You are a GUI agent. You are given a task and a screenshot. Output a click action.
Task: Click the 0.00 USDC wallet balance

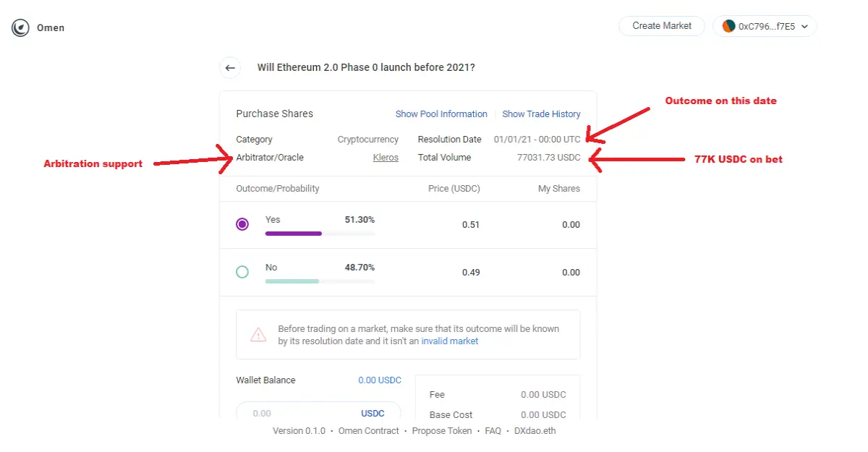pos(380,380)
